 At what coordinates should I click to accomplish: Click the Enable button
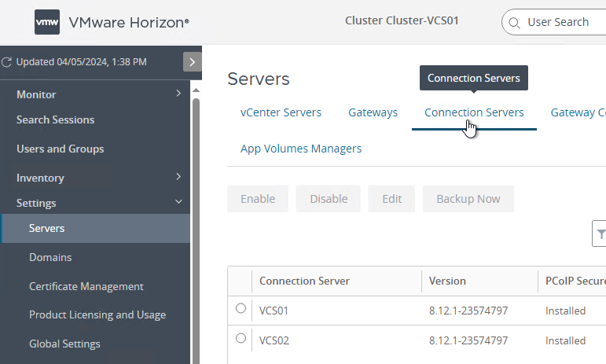tap(258, 199)
